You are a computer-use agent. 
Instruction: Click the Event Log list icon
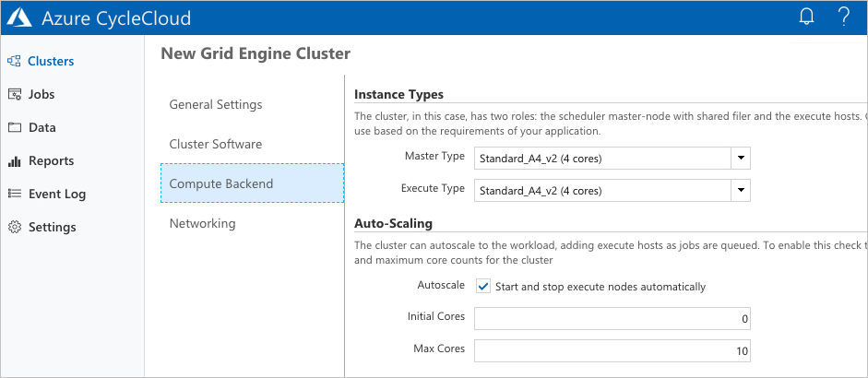click(14, 195)
